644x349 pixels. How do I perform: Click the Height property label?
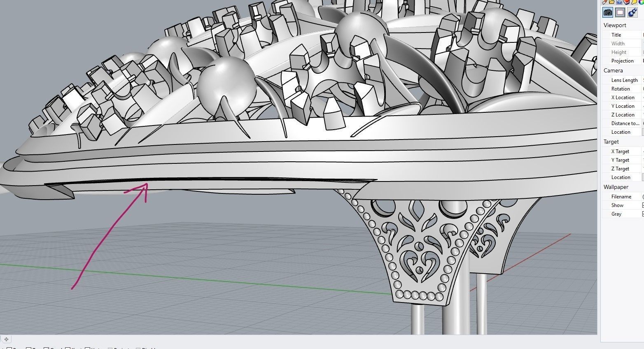(618, 52)
